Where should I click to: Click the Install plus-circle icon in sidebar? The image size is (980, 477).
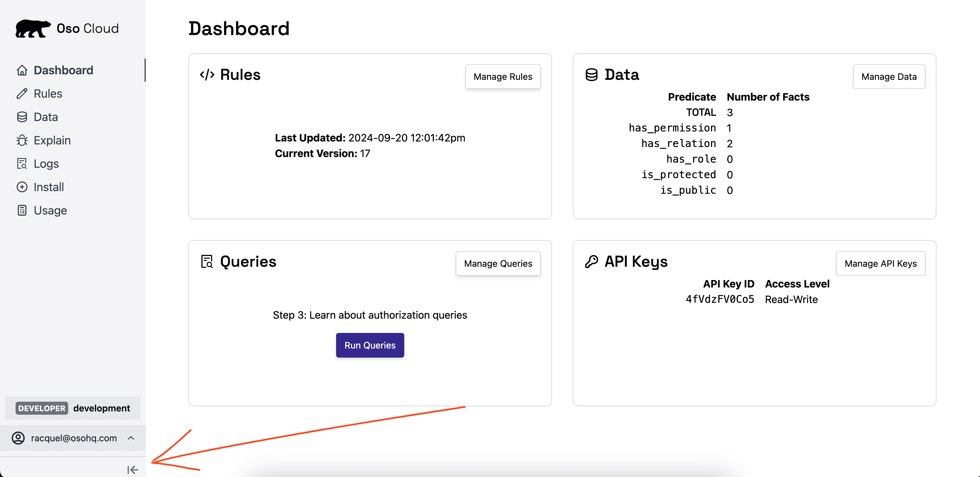22,187
